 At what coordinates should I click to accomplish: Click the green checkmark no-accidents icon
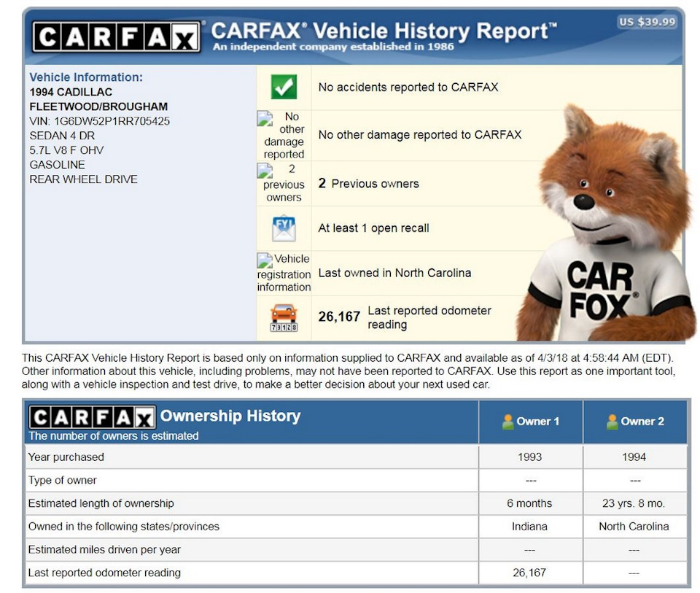tap(284, 87)
